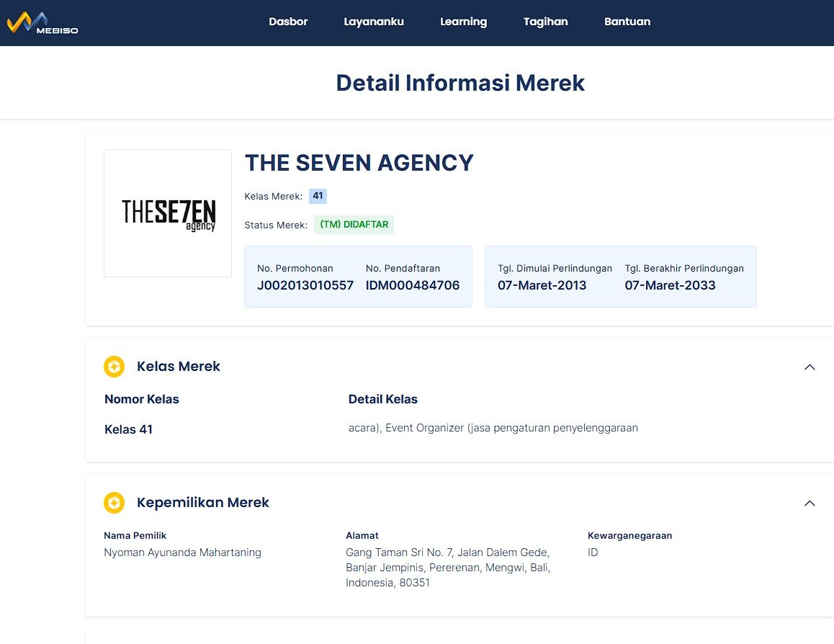Click THE SEVEN AGENCY title
This screenshot has width=834, height=644.
(x=359, y=163)
